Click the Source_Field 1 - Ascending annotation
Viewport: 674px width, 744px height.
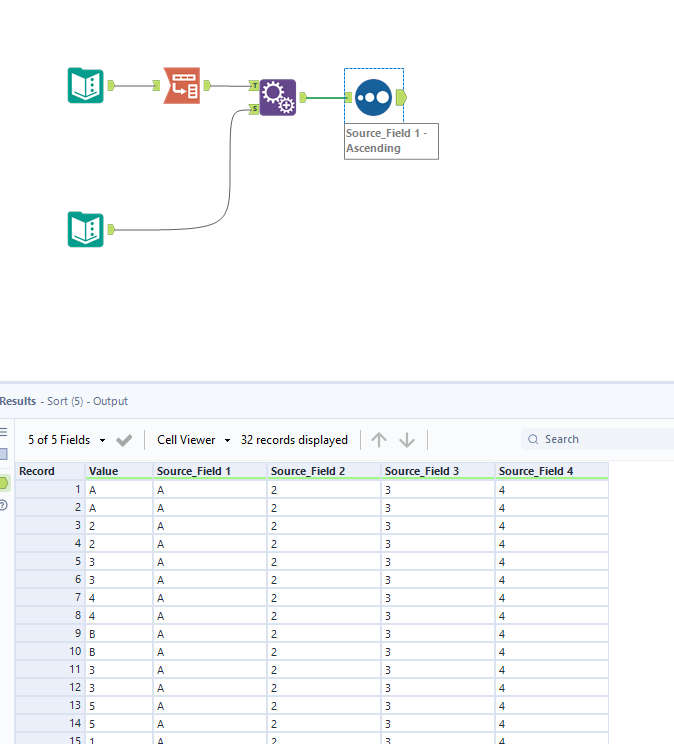click(391, 141)
